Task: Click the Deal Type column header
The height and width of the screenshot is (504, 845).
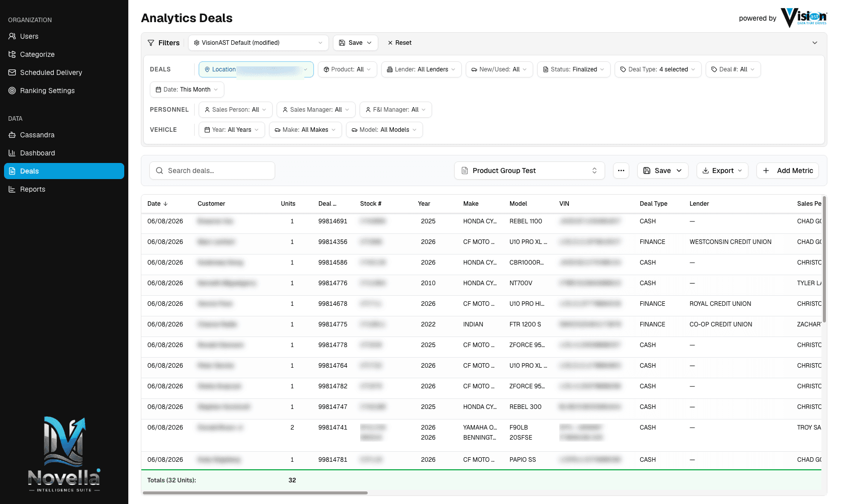Action: coord(653,204)
